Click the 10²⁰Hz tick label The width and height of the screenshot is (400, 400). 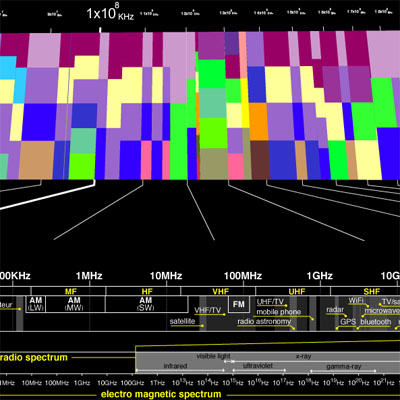pyautogui.click(x=358, y=382)
